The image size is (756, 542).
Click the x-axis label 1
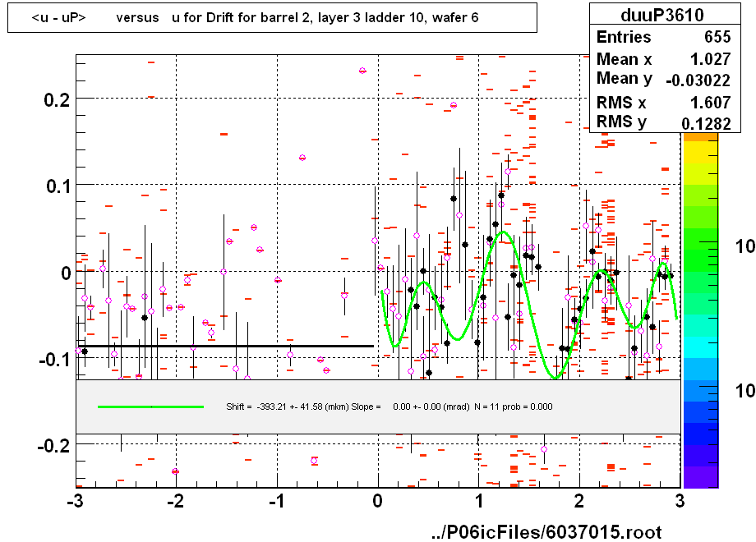click(x=479, y=502)
